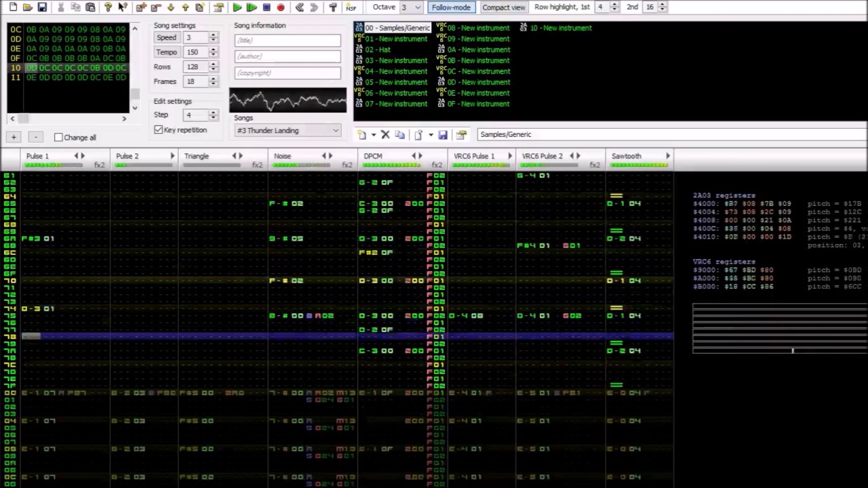Click the yellow question mark About icon

(x=108, y=7)
